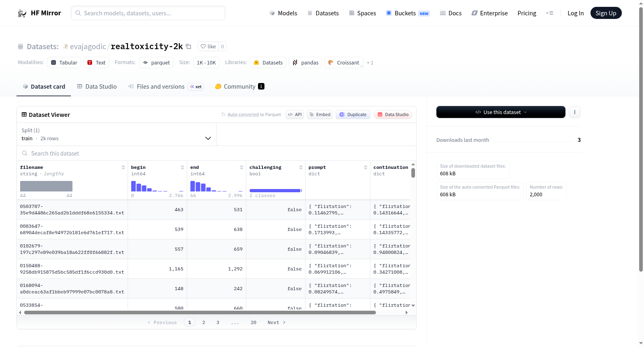This screenshot has height=347, width=644.
Task: Go to the Next page of rows
Action: [277, 322]
